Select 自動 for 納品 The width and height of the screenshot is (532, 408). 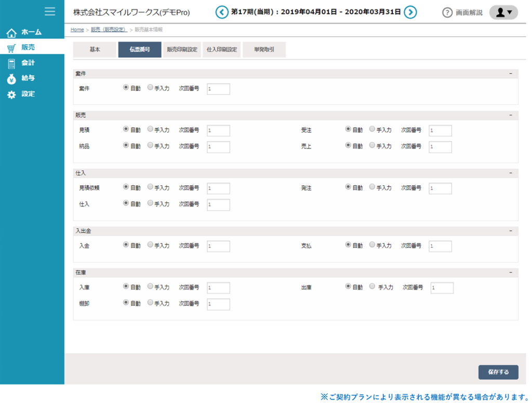click(x=126, y=145)
